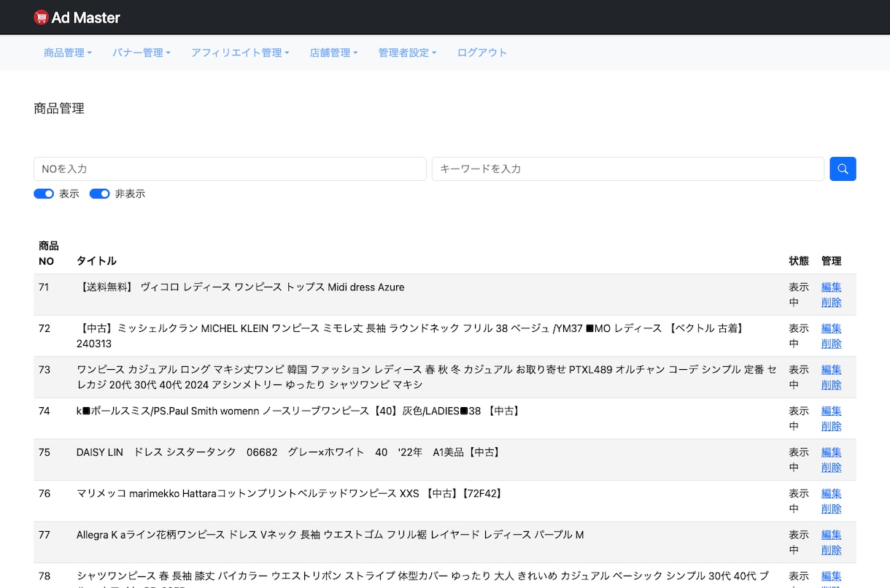The width and height of the screenshot is (890, 588).
Task: Select the マリメッコ marimekko Hattara title
Action: click(x=290, y=493)
